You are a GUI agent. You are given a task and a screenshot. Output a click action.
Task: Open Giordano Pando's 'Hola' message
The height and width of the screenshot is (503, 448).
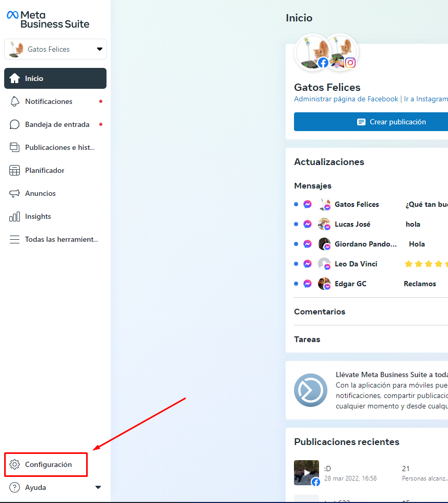point(371,244)
